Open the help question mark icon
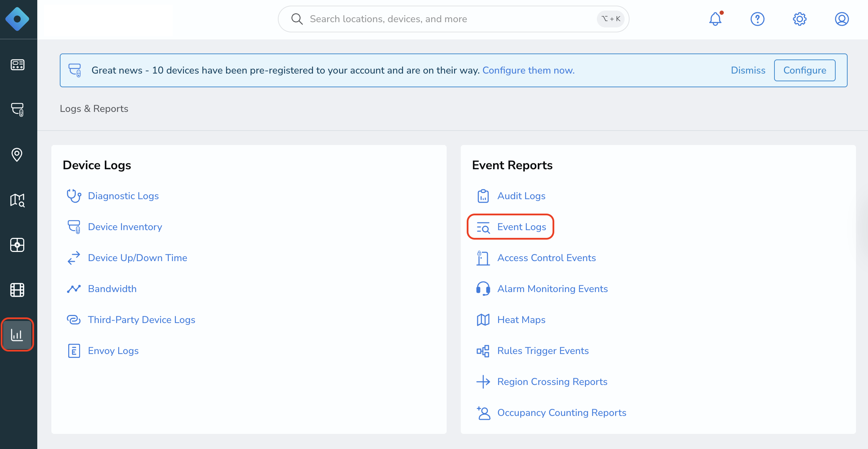This screenshot has width=868, height=449. [x=758, y=19]
